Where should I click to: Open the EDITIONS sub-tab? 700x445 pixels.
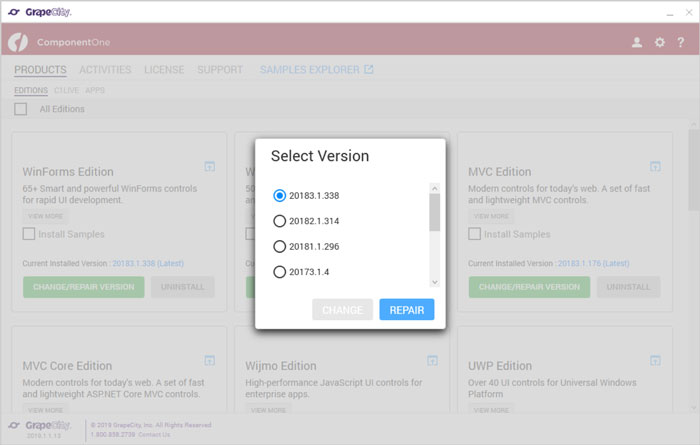31,90
